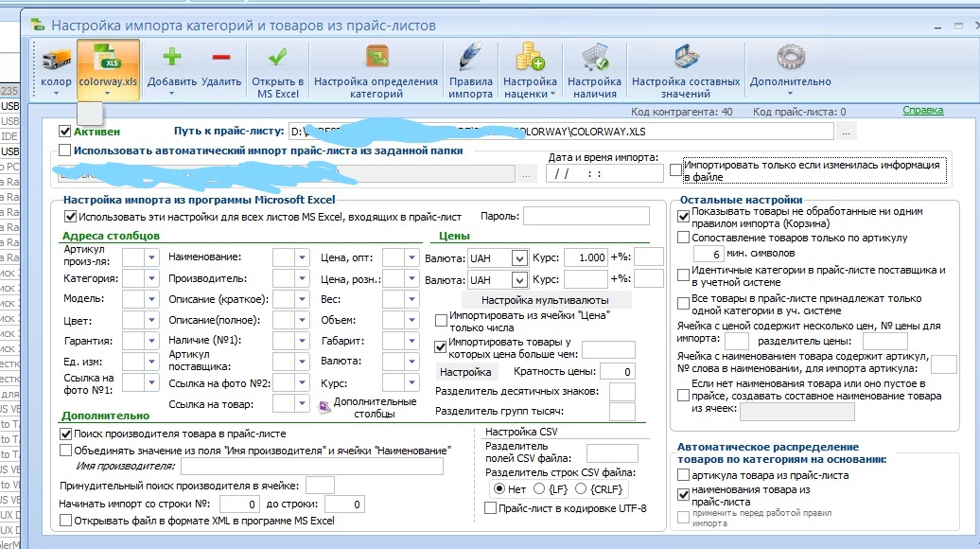Open first Валюта UAH dropdown
Viewport: 980px width, 549px height.
tap(519, 257)
